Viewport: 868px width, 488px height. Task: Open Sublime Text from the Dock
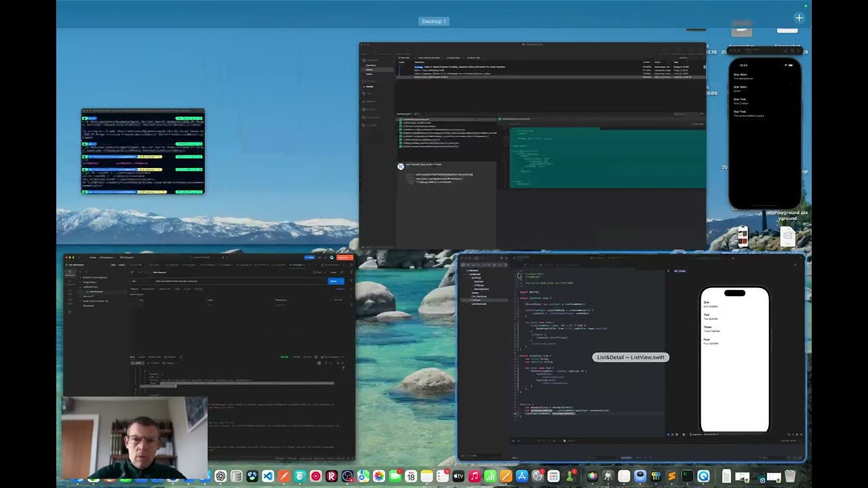click(x=671, y=476)
